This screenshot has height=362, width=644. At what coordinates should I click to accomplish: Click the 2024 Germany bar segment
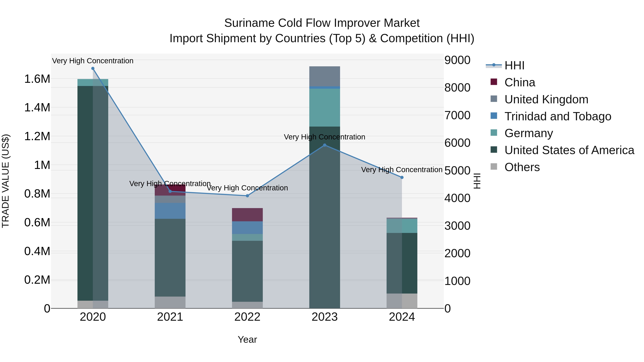(x=402, y=226)
